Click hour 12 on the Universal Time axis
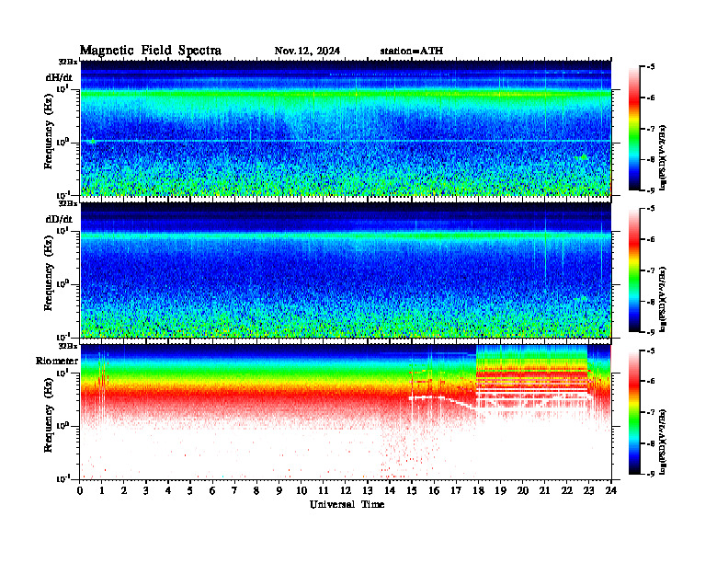This screenshot has height=563, width=728. point(346,491)
